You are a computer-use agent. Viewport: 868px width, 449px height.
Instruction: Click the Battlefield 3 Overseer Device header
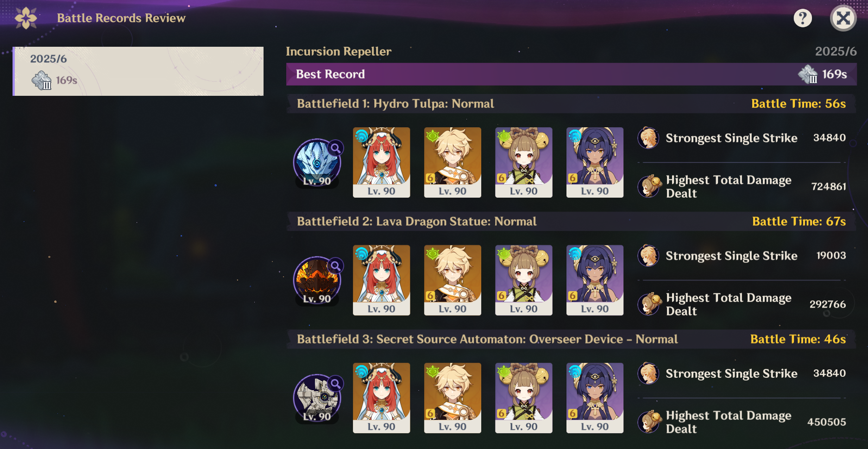(x=572, y=339)
